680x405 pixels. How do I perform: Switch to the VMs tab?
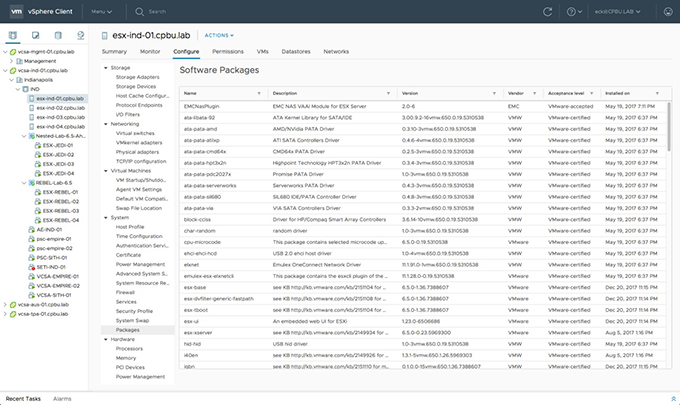(x=262, y=52)
